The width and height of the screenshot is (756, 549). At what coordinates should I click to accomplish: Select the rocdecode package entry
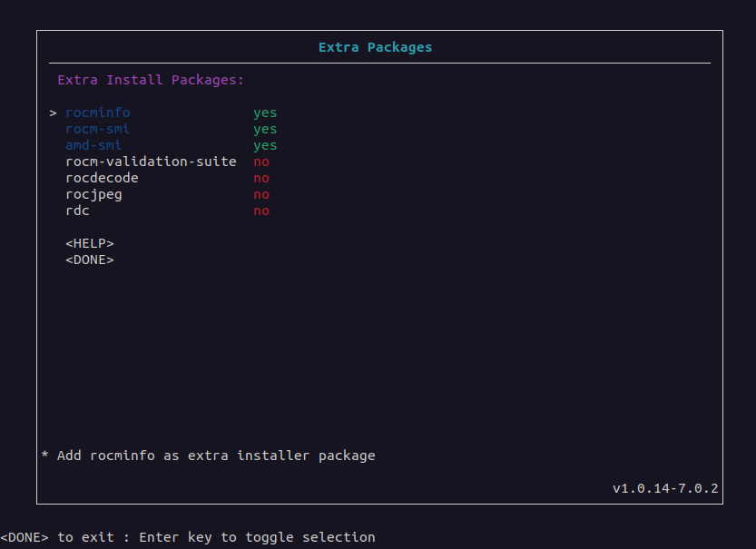[x=102, y=179]
